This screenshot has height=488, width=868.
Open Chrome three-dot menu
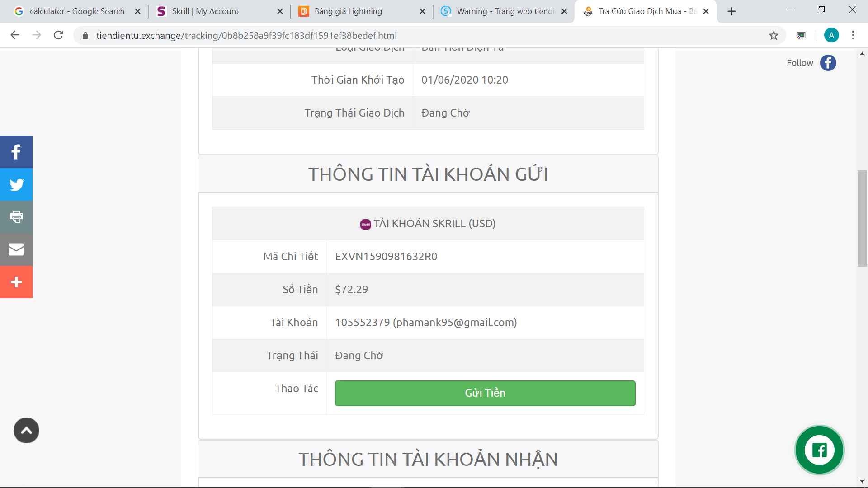tap(853, 35)
